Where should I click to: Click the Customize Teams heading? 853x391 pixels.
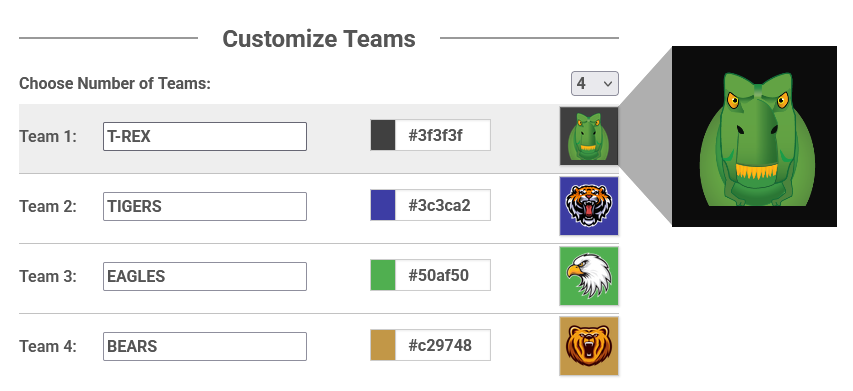(x=319, y=39)
